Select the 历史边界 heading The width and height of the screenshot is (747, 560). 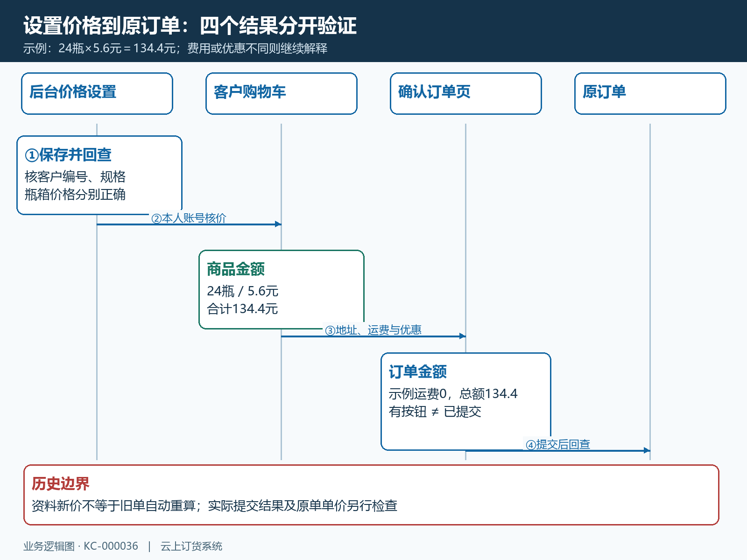[61, 483]
